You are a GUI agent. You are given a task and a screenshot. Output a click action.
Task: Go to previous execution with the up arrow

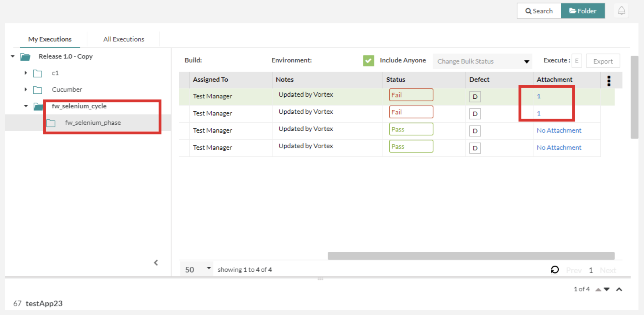click(x=598, y=290)
